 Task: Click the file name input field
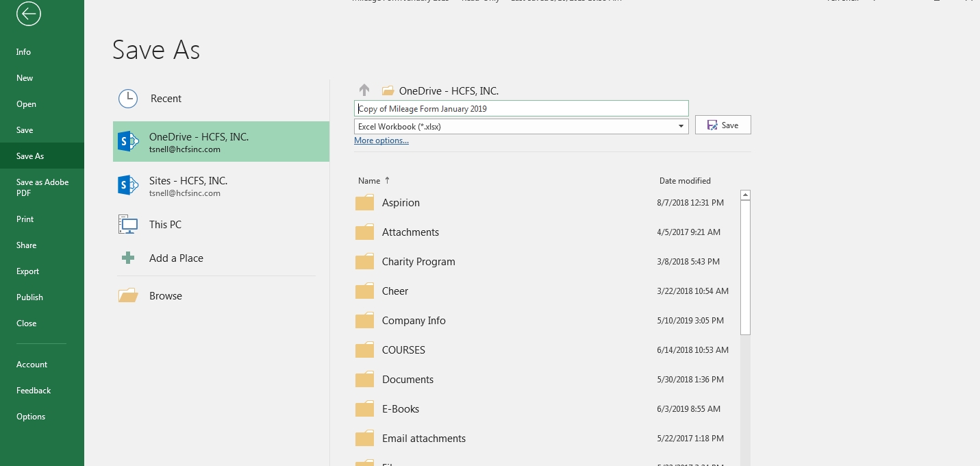tap(520, 109)
